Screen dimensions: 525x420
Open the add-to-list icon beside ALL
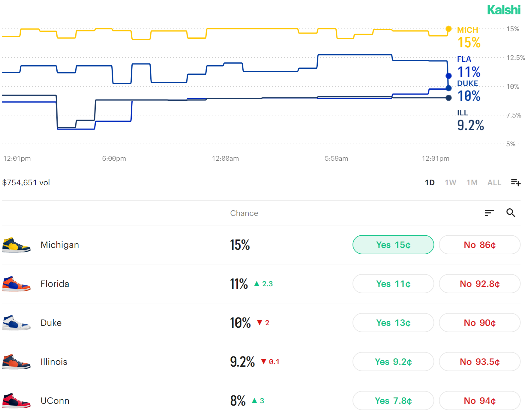[x=516, y=182]
